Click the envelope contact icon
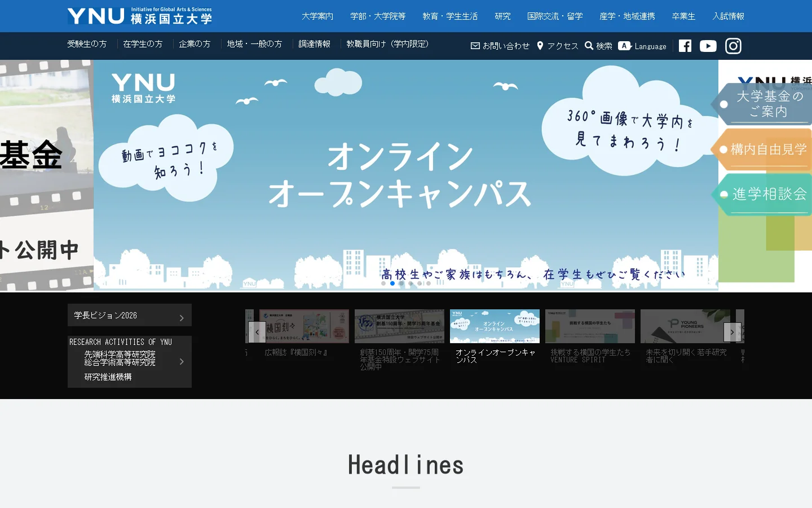This screenshot has width=812, height=508. coord(475,46)
